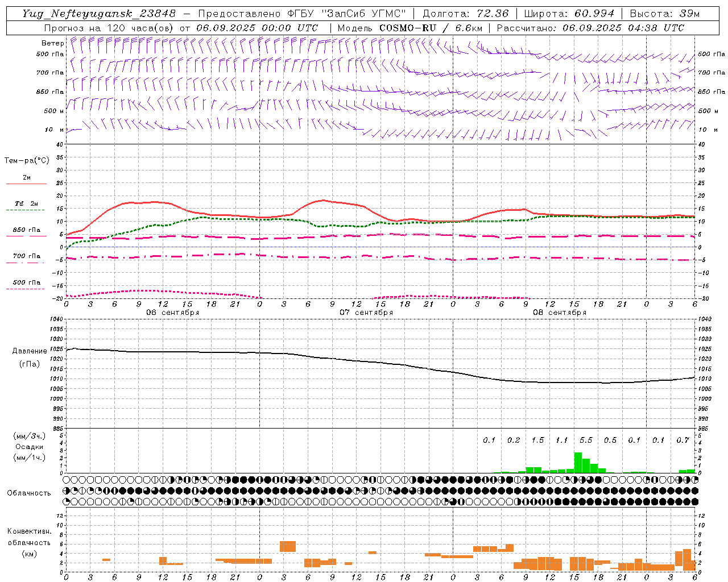Click the Осадки precipitation label

(30, 447)
